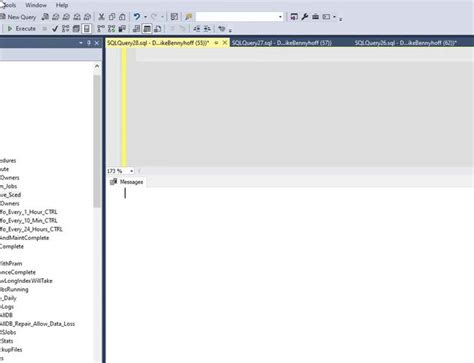Click the New Query button
Viewport: 474px width, 363px height.
click(18, 17)
